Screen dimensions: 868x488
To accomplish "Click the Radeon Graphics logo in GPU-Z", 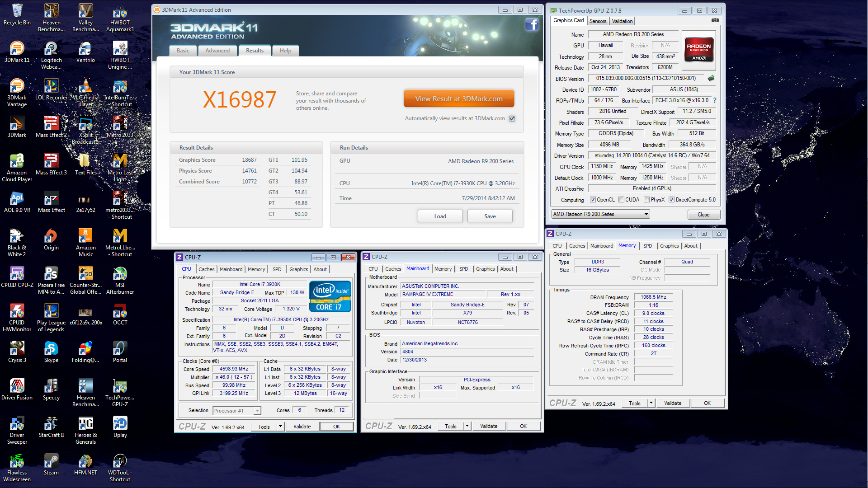I will pos(699,50).
